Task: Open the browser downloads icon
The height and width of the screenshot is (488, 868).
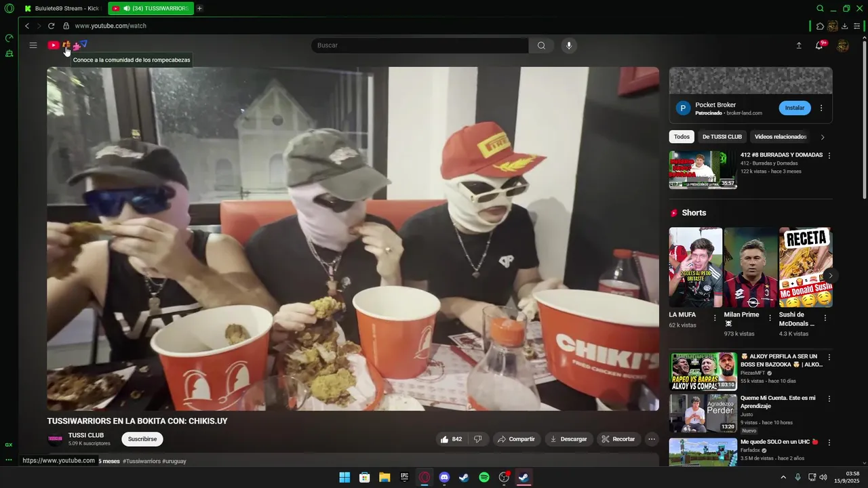Action: coord(845,26)
